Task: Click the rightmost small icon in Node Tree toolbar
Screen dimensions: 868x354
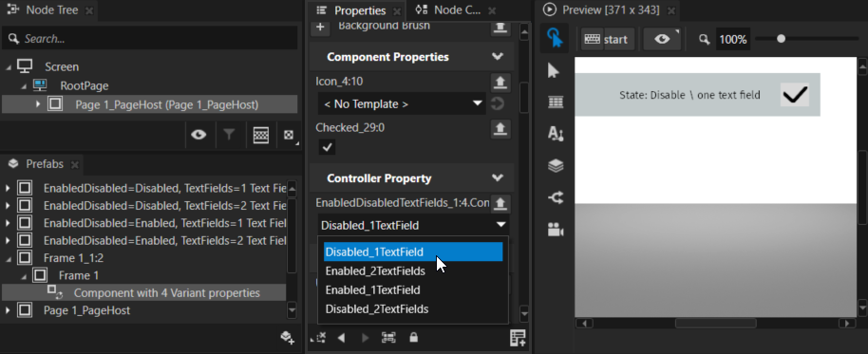Action: tap(289, 135)
